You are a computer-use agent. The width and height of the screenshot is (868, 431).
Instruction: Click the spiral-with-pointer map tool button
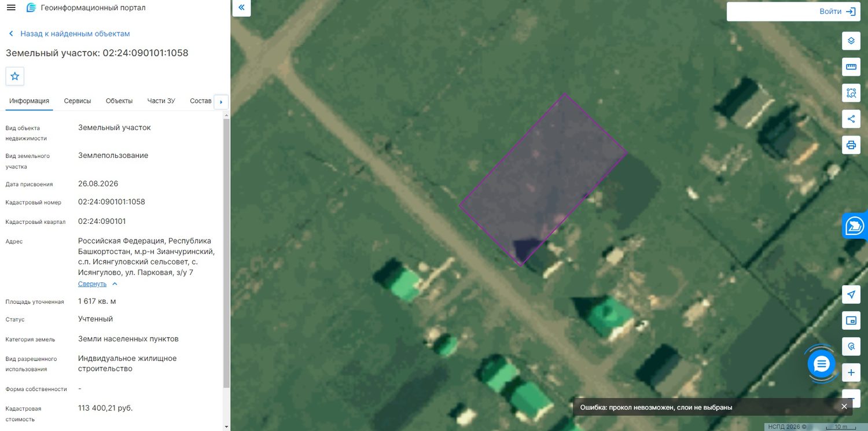(851, 347)
